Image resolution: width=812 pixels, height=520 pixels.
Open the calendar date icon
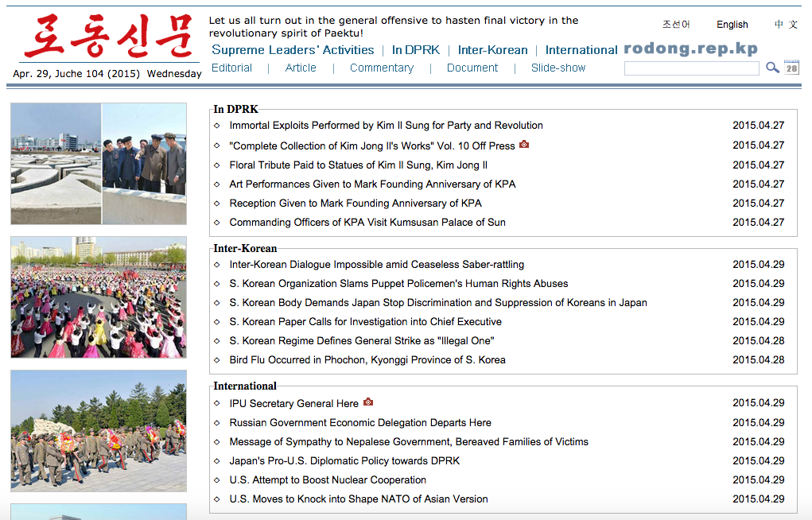click(791, 68)
